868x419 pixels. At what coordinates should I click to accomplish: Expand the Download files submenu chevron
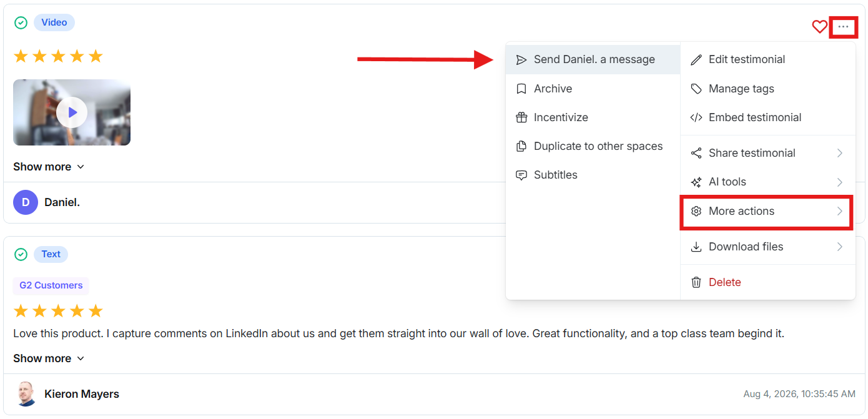[840, 247]
